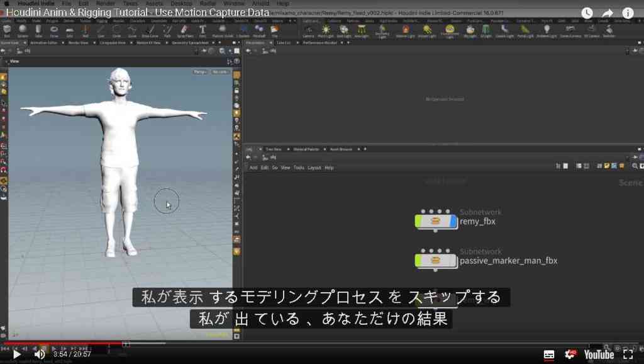Select the Spray Paint shelf tool
Viewport: 644px width, 364px height.
coord(184,30)
